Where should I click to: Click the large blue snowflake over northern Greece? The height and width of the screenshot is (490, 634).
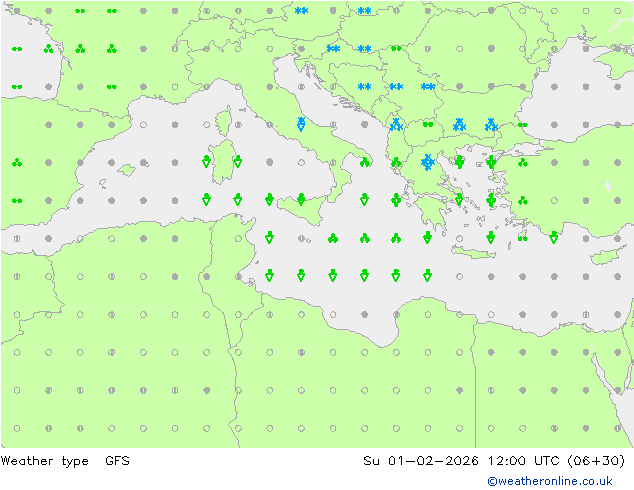(427, 163)
